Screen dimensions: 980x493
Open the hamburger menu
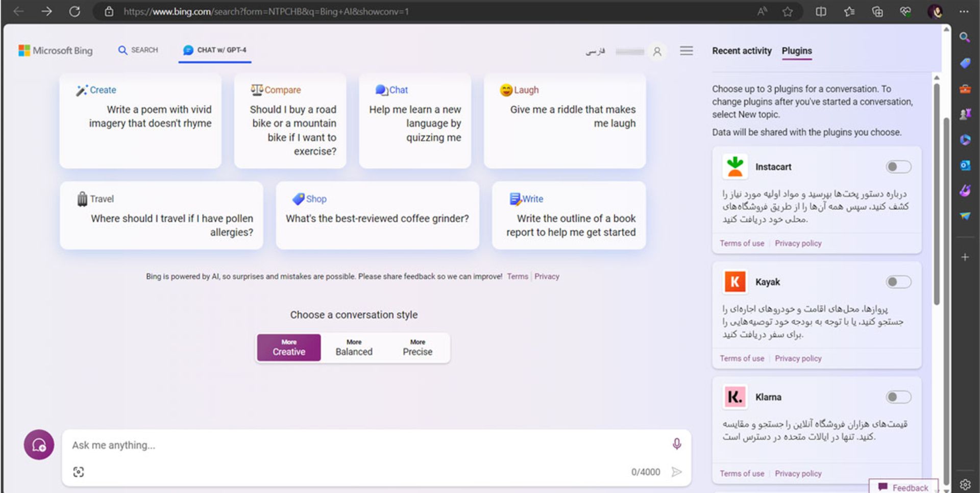tap(686, 51)
